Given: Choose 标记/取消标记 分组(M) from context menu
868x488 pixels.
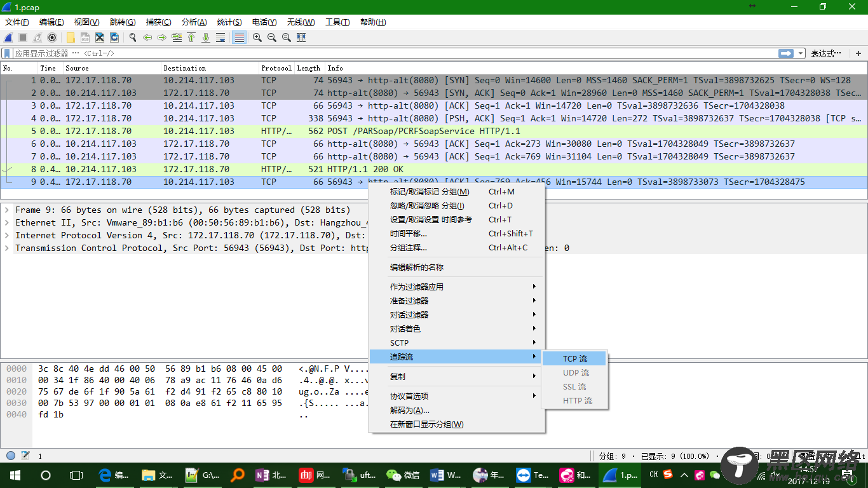Looking at the screenshot, I should [x=456, y=192].
